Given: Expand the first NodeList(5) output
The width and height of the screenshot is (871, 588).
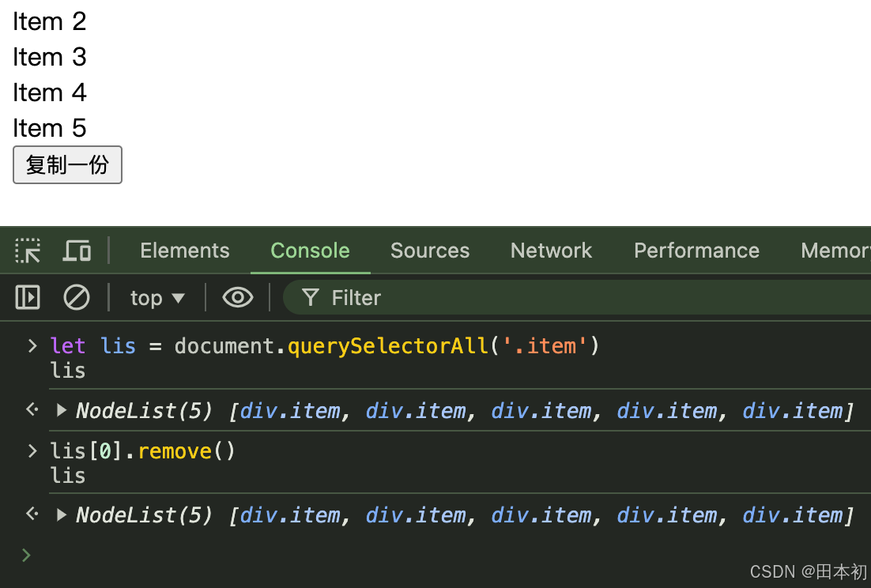Looking at the screenshot, I should 62,410.
